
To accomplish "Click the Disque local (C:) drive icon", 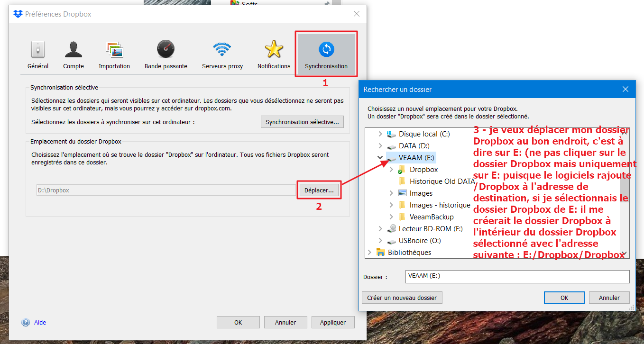I will click(x=391, y=134).
